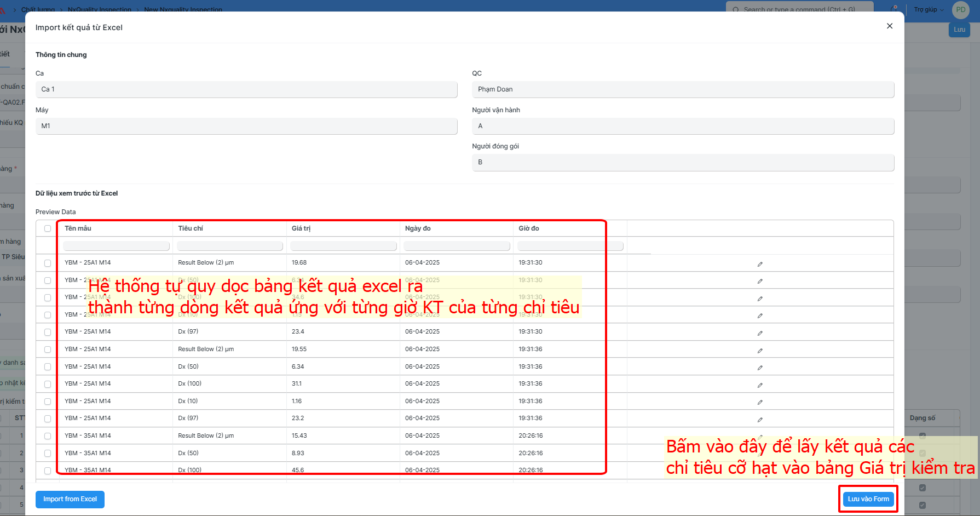Click the Import from Excel button
Viewport: 980px width, 516px height.
click(x=70, y=499)
